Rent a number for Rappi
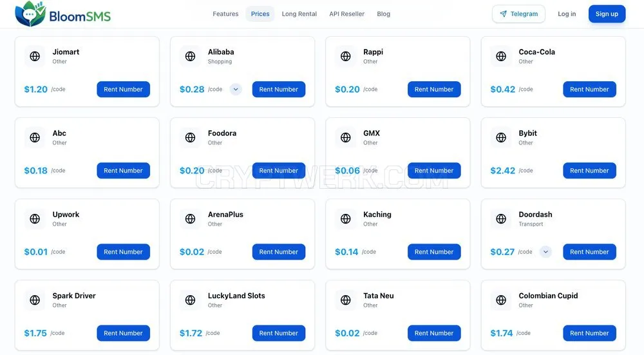Image resolution: width=644 pixels, height=355 pixels. [434, 89]
